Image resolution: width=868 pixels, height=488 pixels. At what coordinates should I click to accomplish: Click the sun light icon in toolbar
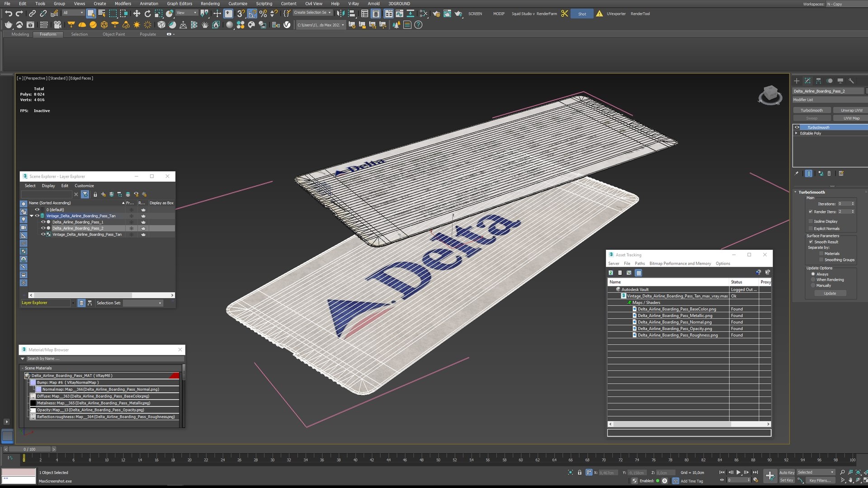click(x=137, y=25)
